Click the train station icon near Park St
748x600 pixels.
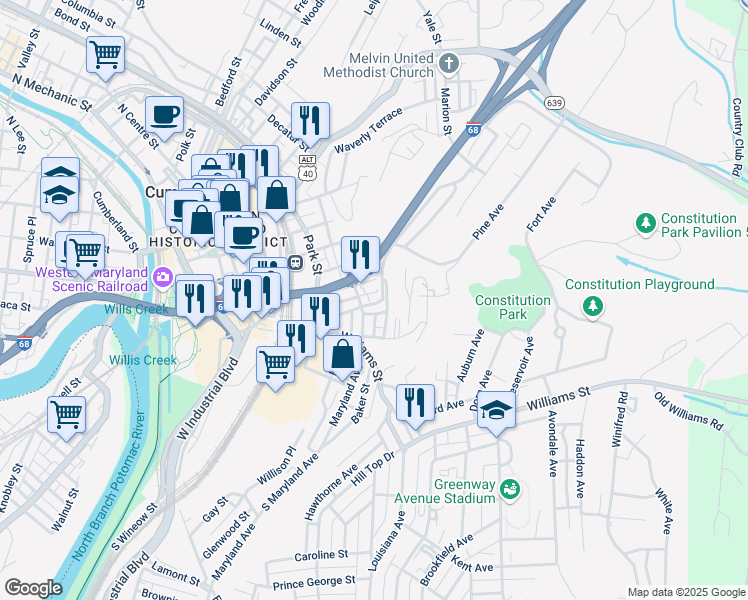296,262
